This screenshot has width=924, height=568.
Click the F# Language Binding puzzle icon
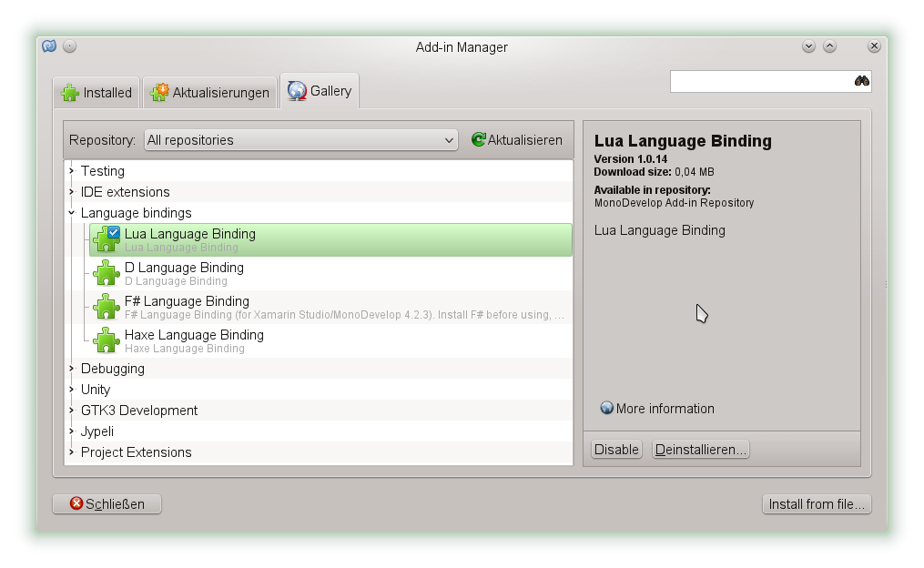[107, 307]
